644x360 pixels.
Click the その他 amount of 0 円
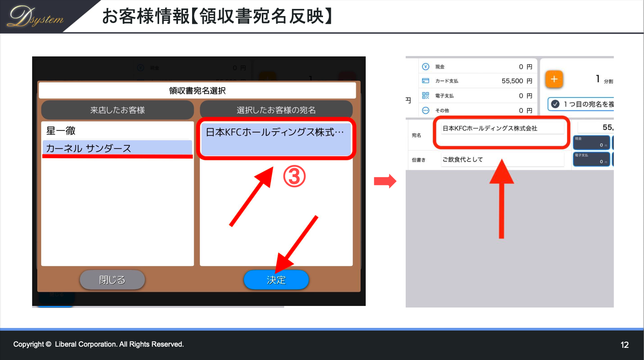pos(526,110)
